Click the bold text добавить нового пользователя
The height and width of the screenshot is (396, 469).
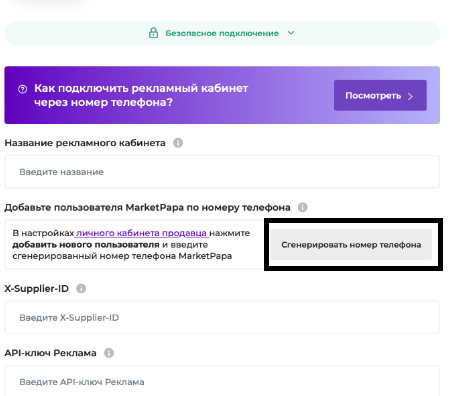[86, 245]
